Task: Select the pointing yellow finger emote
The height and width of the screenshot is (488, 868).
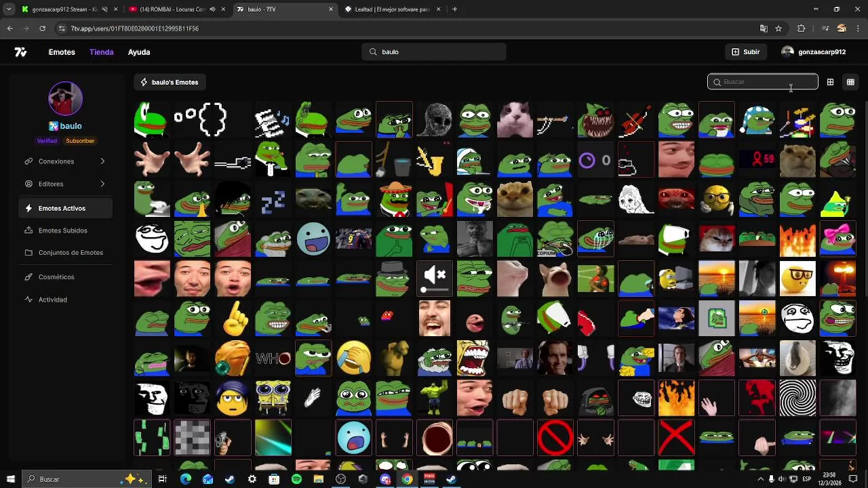Action: pyautogui.click(x=233, y=319)
